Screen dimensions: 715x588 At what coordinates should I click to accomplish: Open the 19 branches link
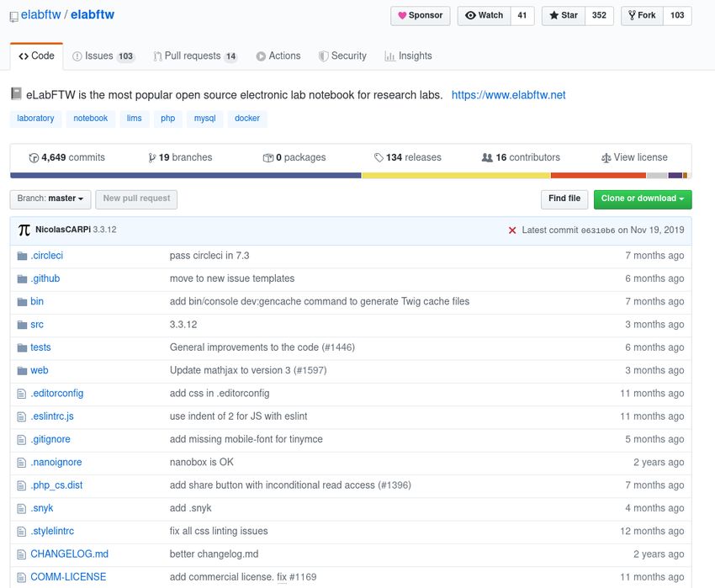pyautogui.click(x=181, y=158)
